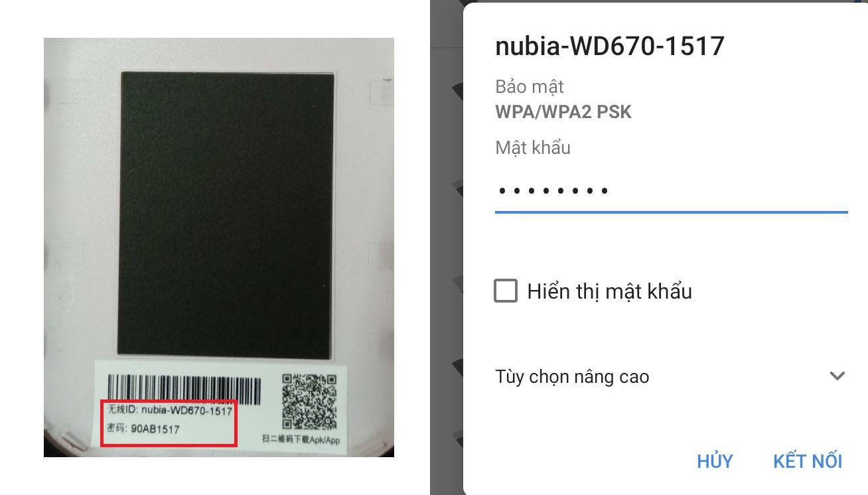
Task: Click the Hiển thị mật khẩu label text
Action: [609, 291]
